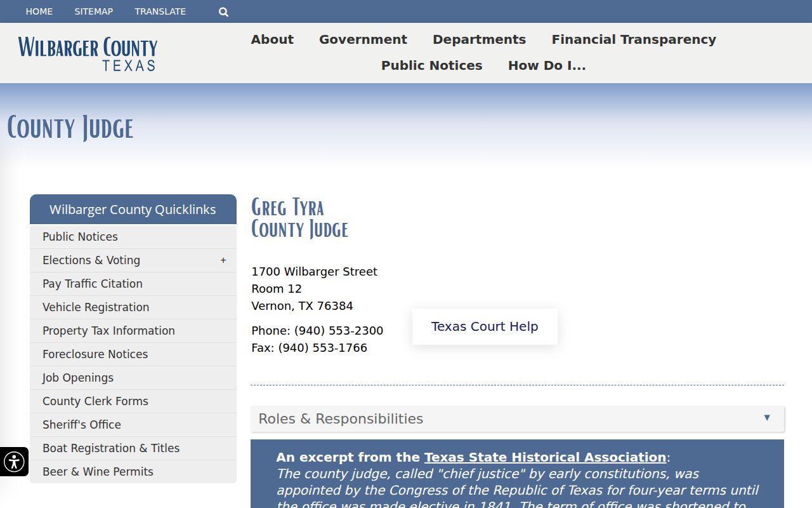Click TRANSLATE in the top bar
Image resolution: width=812 pixels, height=508 pixels.
160,11
